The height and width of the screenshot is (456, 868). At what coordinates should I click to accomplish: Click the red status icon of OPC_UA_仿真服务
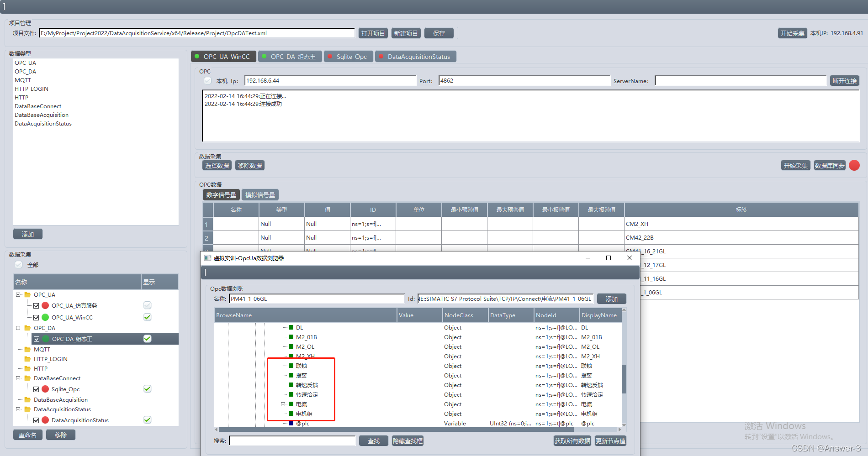(45, 305)
